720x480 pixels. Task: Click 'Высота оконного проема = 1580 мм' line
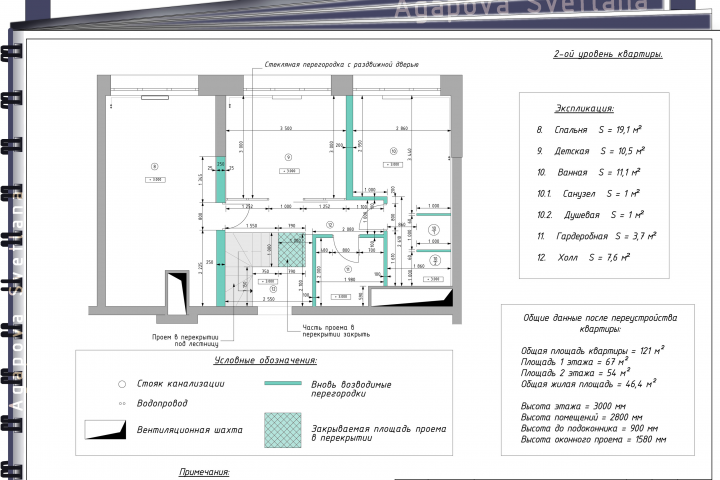[x=593, y=439]
